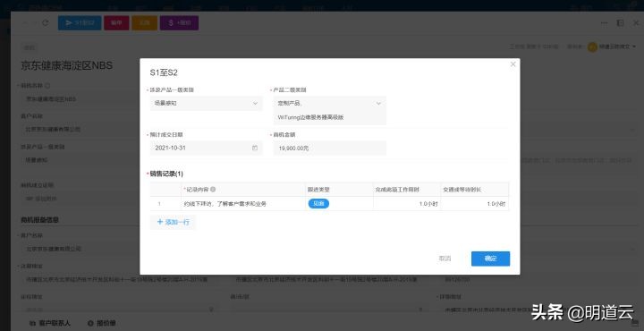Click the WiTuring边缘服务器高级版 product entry
644x331 pixels.
click(x=311, y=117)
